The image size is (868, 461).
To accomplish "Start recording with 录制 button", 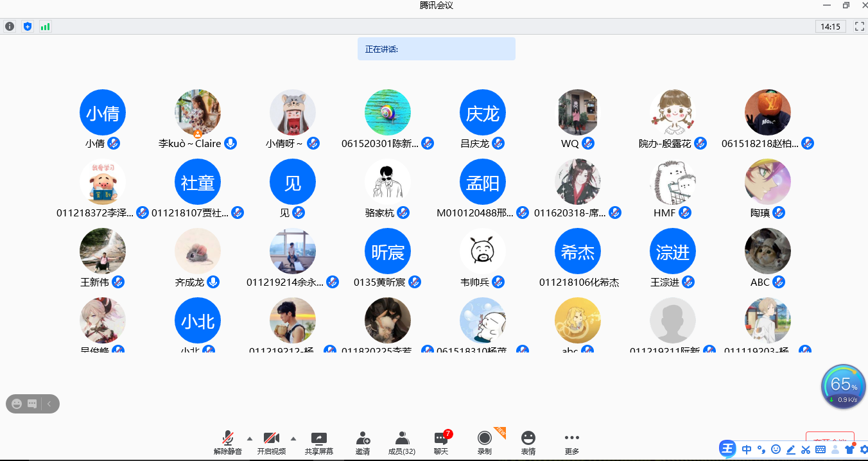I will click(x=484, y=442).
